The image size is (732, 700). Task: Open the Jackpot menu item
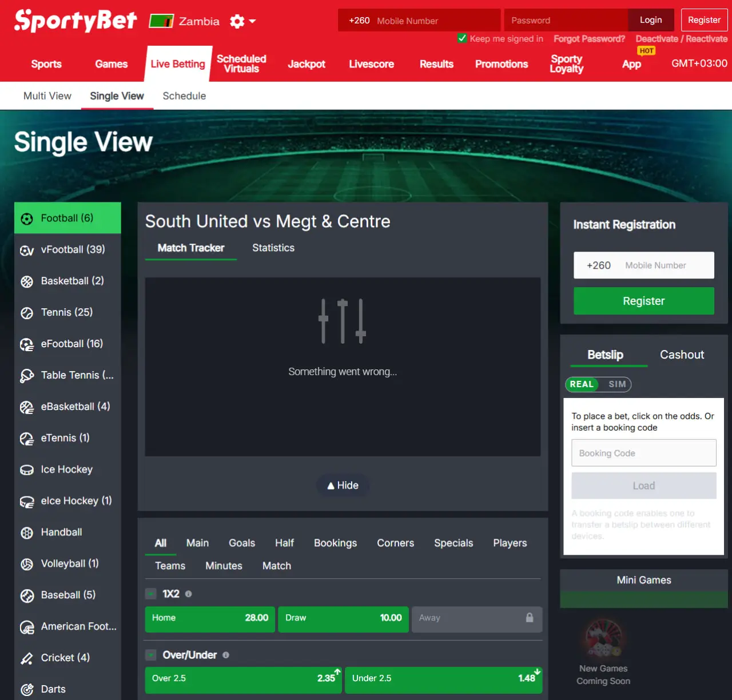(x=307, y=64)
